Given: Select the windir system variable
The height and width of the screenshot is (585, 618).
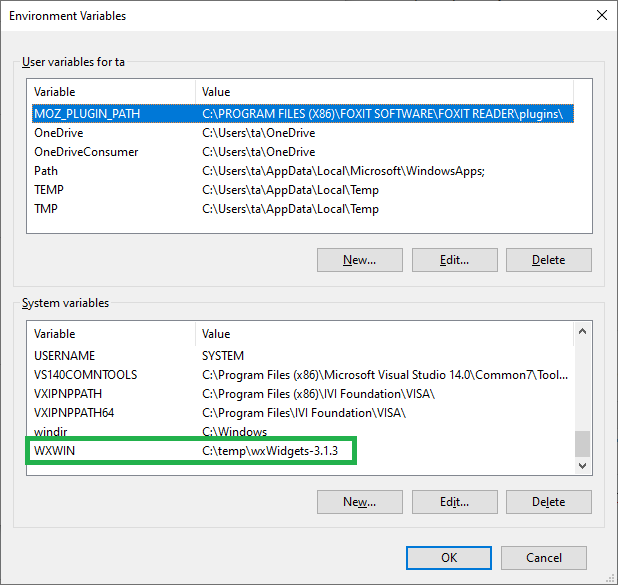Looking at the screenshot, I should 51,432.
